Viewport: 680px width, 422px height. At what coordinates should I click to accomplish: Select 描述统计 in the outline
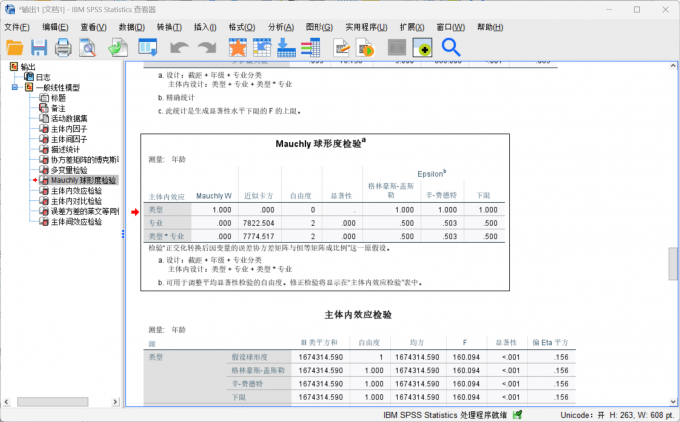(70, 149)
